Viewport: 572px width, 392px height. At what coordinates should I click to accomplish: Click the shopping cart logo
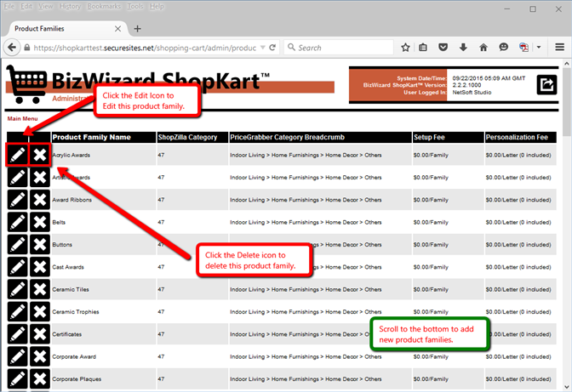pos(26,84)
